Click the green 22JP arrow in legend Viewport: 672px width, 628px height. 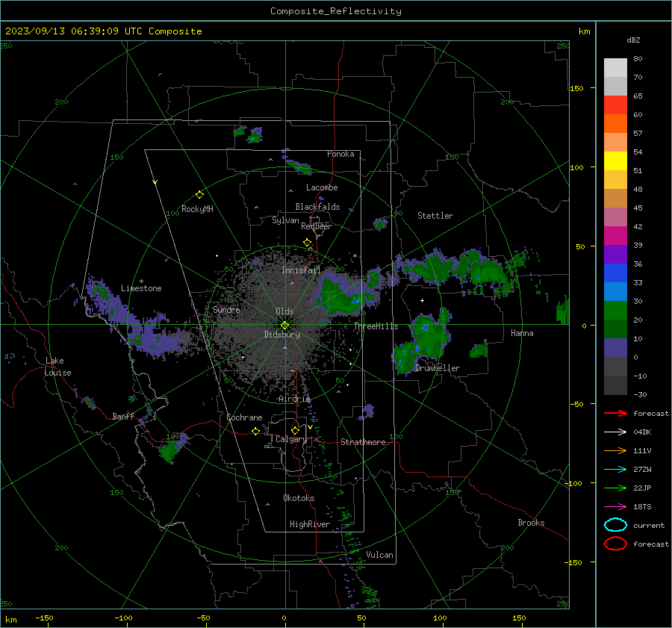pos(615,488)
